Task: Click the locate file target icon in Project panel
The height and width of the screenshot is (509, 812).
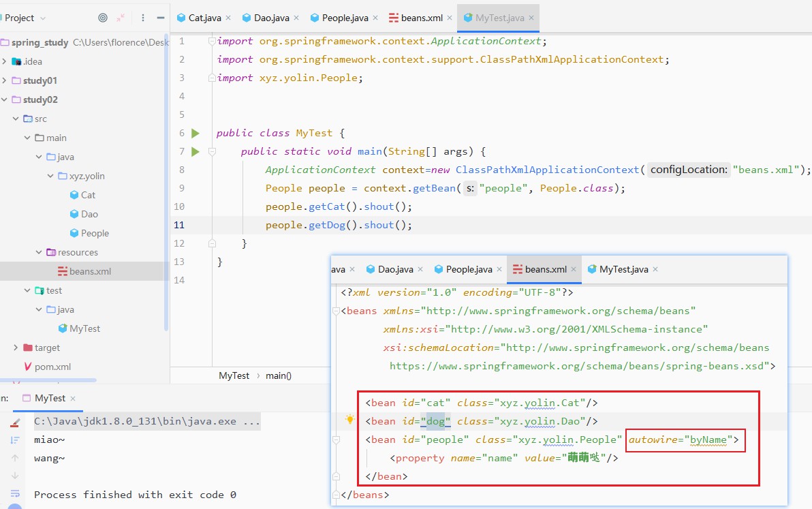Action: (x=103, y=18)
